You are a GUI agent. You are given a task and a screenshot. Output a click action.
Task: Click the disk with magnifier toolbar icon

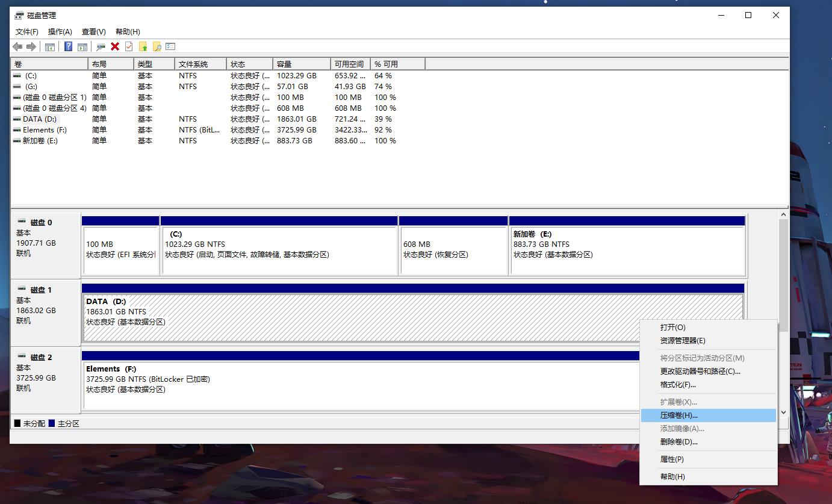(x=101, y=46)
